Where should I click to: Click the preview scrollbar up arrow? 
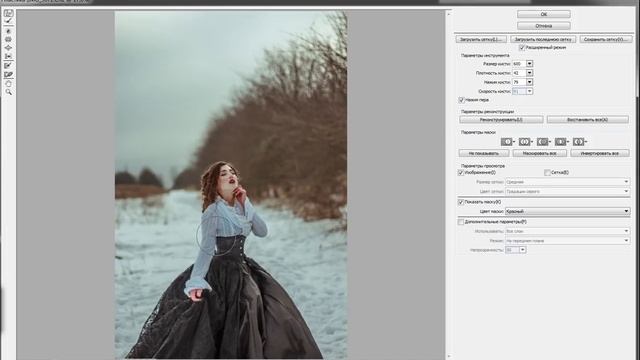449,14
